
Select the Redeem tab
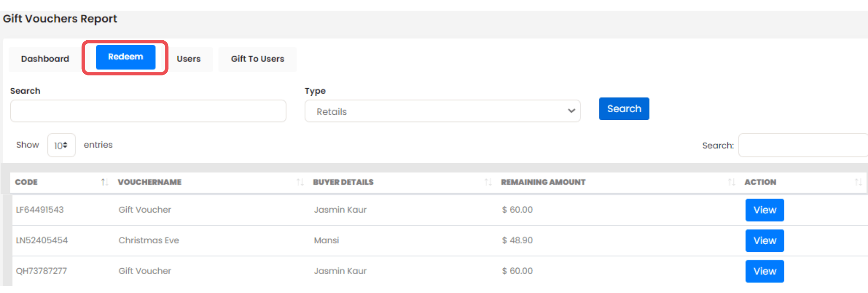pos(125,57)
